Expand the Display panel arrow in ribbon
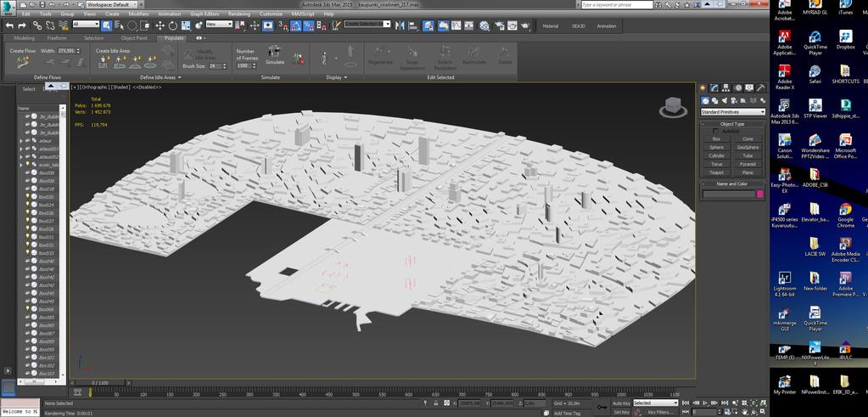This screenshot has width=868, height=417. [345, 77]
